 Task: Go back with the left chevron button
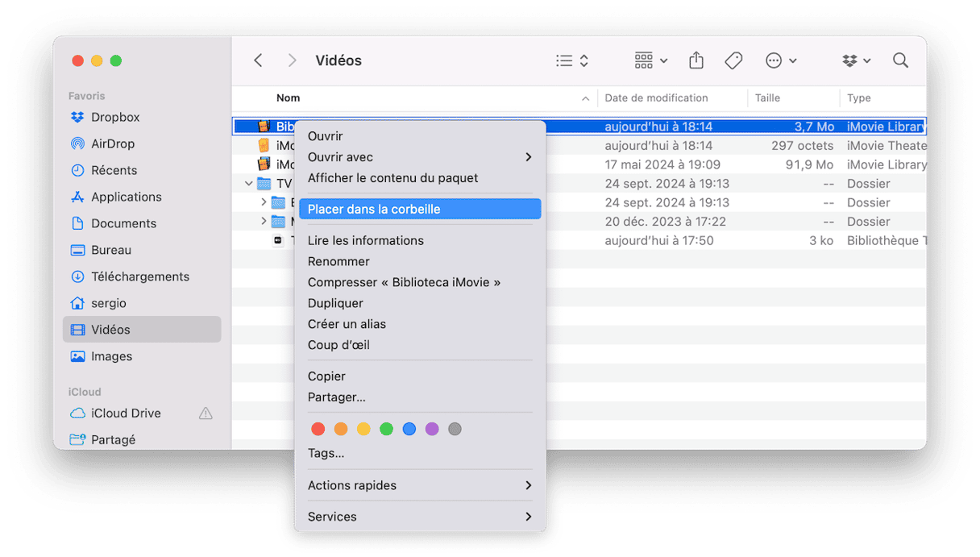pyautogui.click(x=258, y=60)
